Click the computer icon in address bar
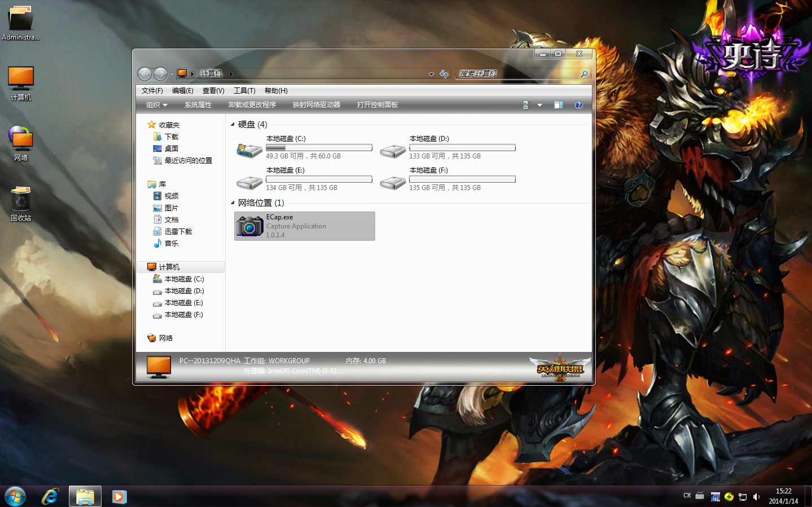This screenshot has height=507, width=812. click(x=182, y=73)
